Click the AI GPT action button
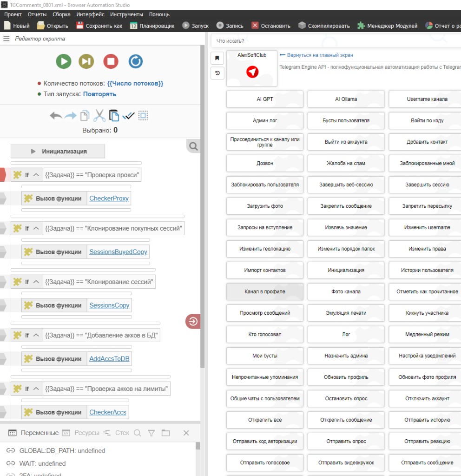This screenshot has height=476, width=461. pos(264,99)
